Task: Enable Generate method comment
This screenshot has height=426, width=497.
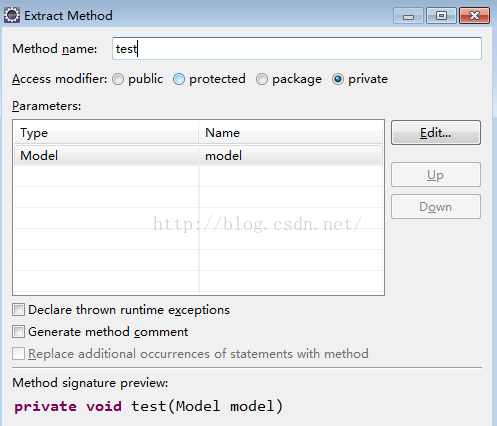Action: tap(18, 332)
